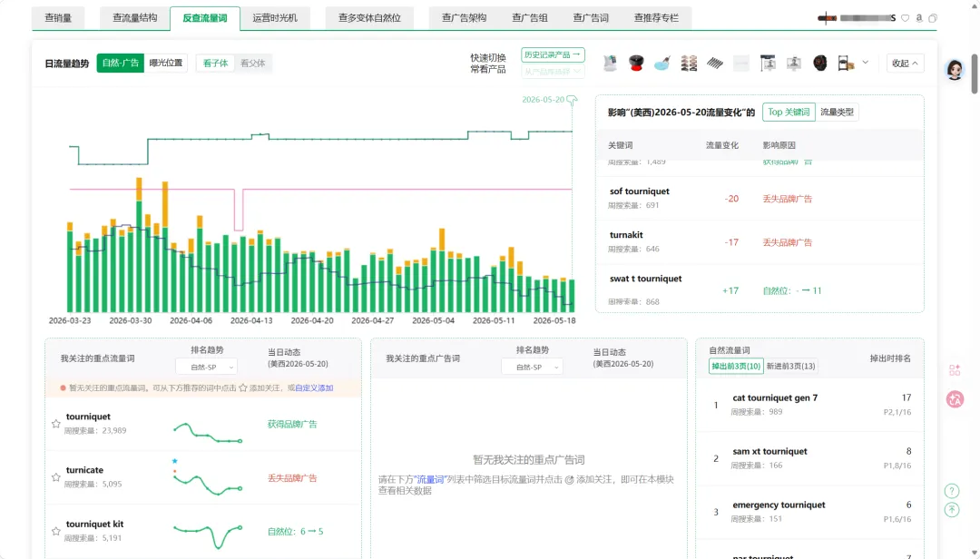Click cat tourniquet gen 7 row
The height and width of the screenshot is (559, 980).
click(x=810, y=405)
